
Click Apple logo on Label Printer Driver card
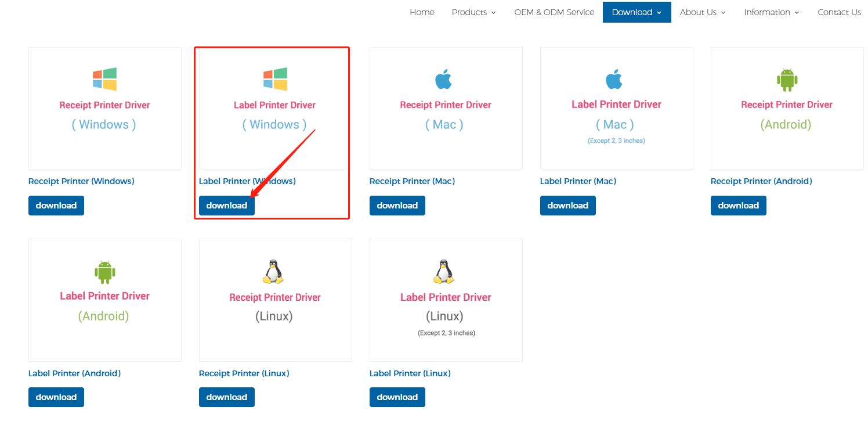(x=614, y=80)
